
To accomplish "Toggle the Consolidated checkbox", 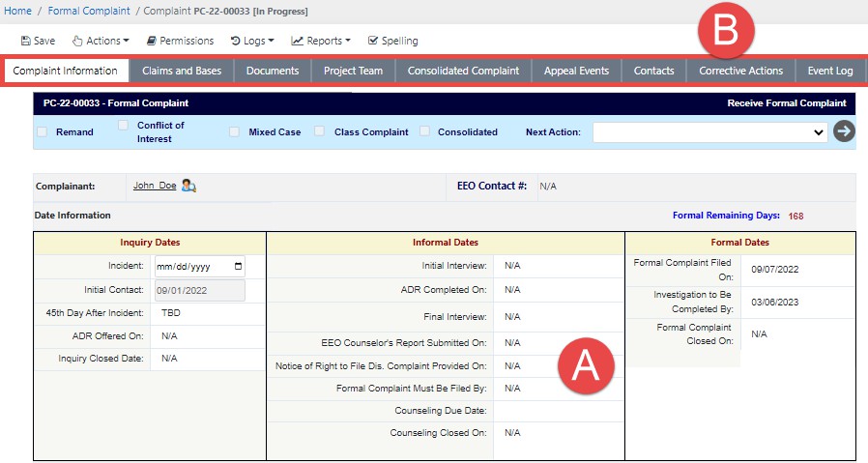I will (x=424, y=130).
